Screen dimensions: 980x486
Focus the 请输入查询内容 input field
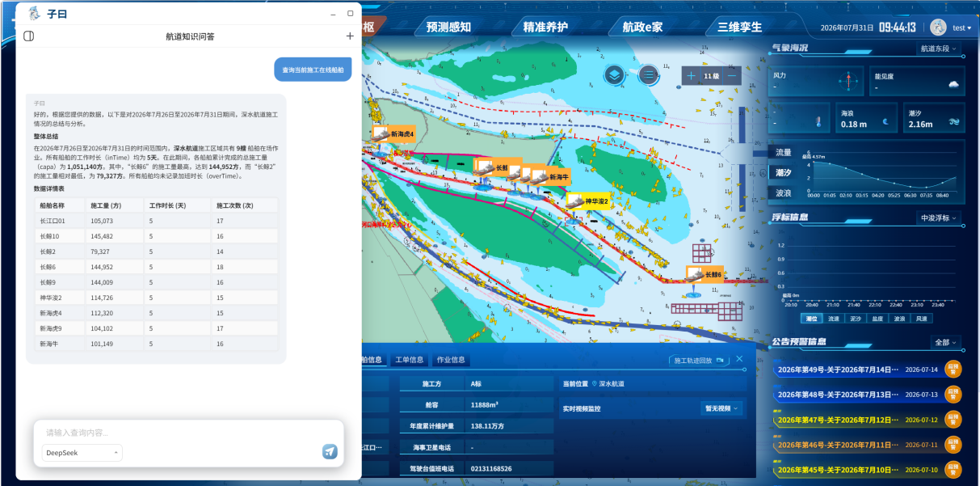coord(188,433)
